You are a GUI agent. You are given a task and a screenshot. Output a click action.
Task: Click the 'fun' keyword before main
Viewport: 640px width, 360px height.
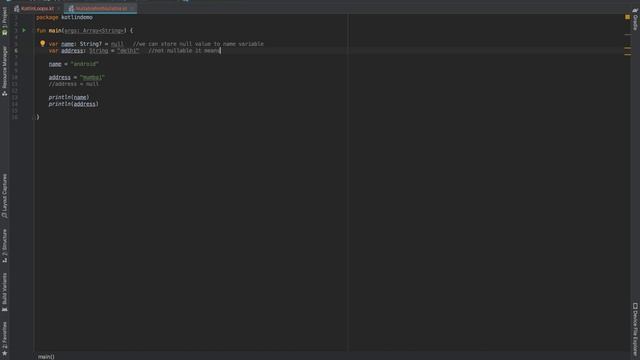(x=41, y=31)
